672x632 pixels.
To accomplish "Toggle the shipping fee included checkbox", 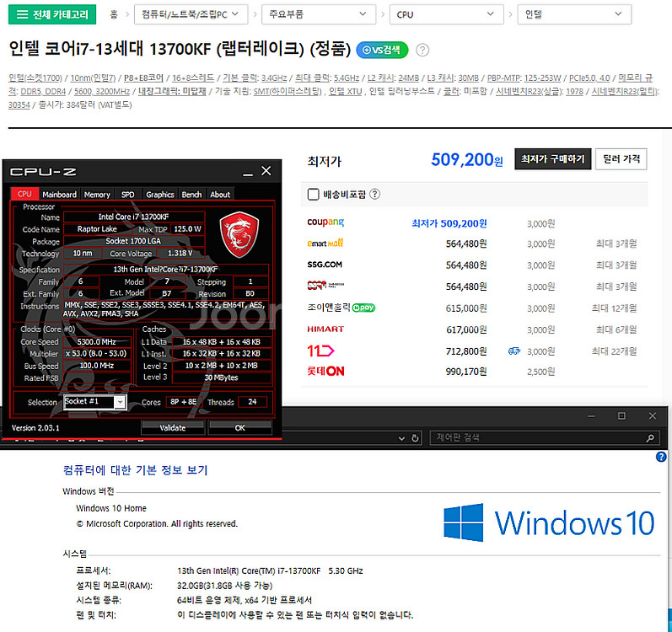I will (314, 195).
